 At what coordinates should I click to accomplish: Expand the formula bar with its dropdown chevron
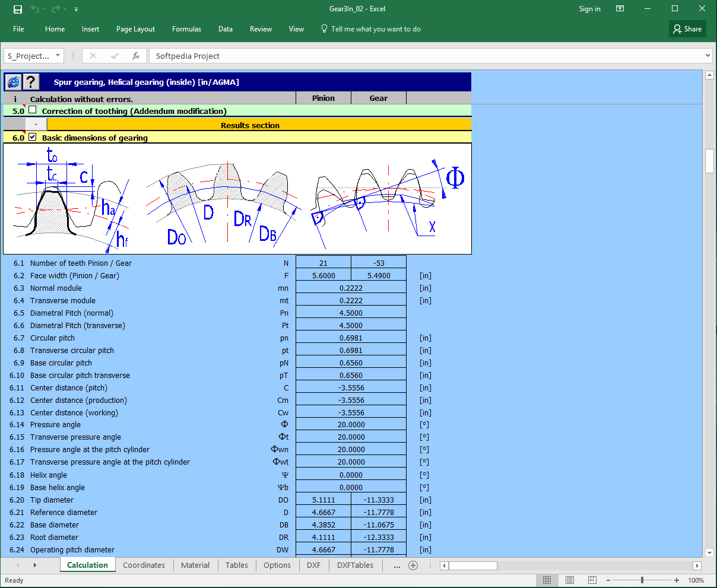pyautogui.click(x=708, y=55)
